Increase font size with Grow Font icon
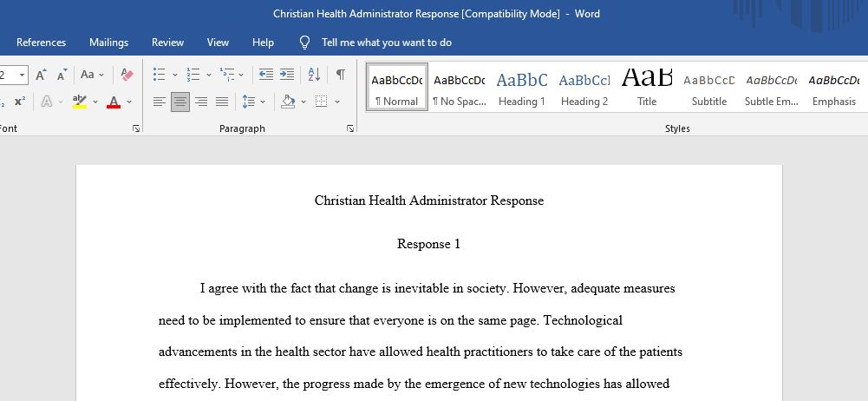Screen dimensions: 868x401 [x=42, y=75]
